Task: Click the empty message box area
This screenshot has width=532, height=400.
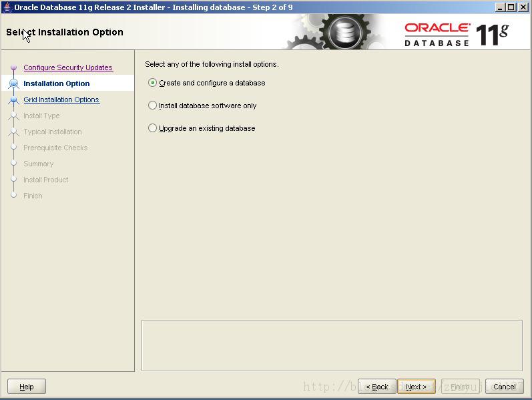Action: click(x=332, y=345)
